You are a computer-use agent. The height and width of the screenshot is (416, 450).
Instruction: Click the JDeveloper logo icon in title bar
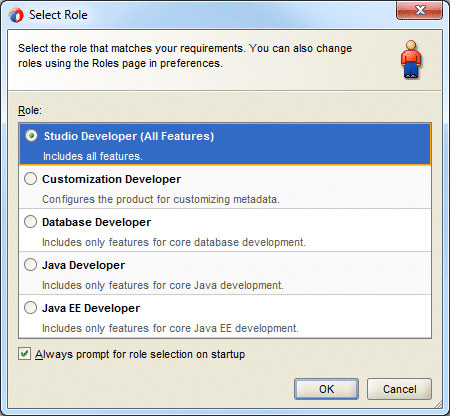16,15
